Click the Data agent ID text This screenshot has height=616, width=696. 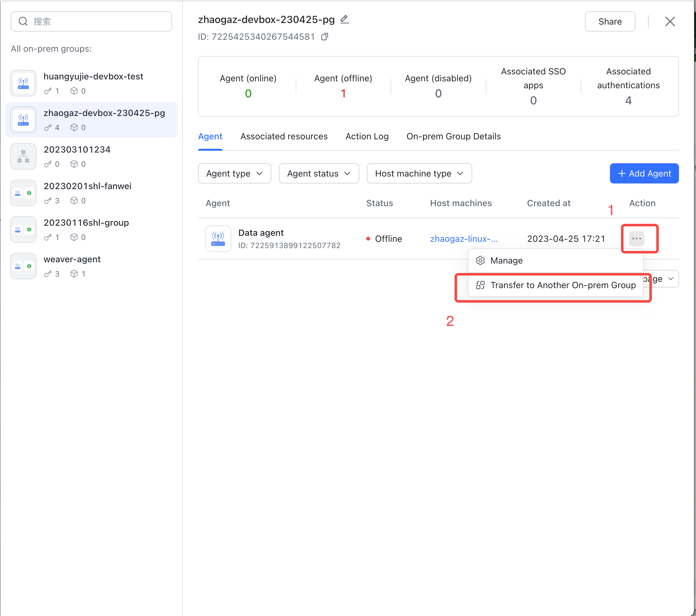pos(289,246)
